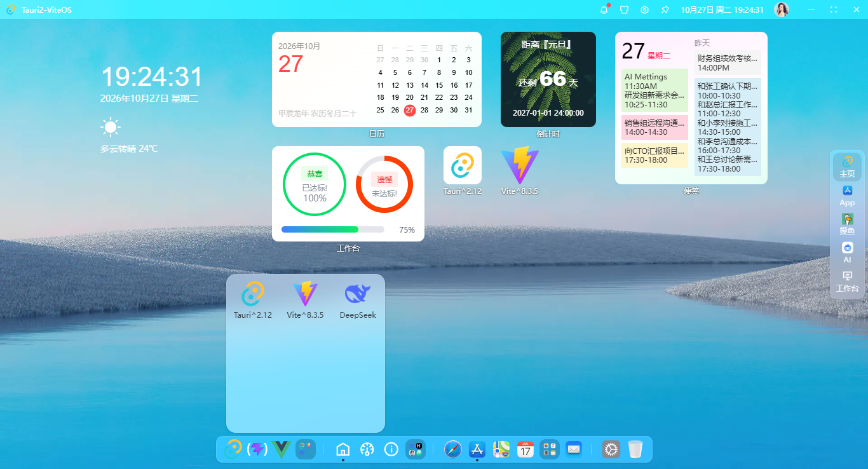Open the info circle icon in dock
Image resolution: width=868 pixels, height=469 pixels.
click(x=391, y=449)
